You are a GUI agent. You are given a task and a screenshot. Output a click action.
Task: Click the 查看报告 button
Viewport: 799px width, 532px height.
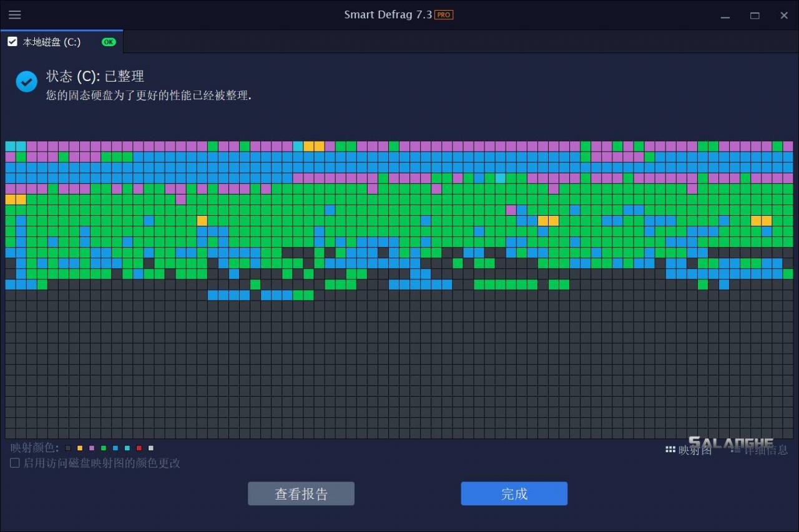point(301,493)
